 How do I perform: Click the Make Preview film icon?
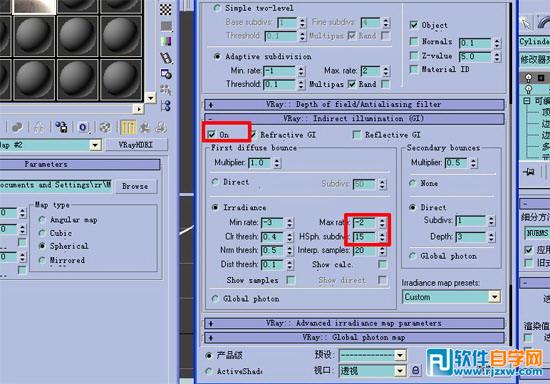[x=166, y=58]
